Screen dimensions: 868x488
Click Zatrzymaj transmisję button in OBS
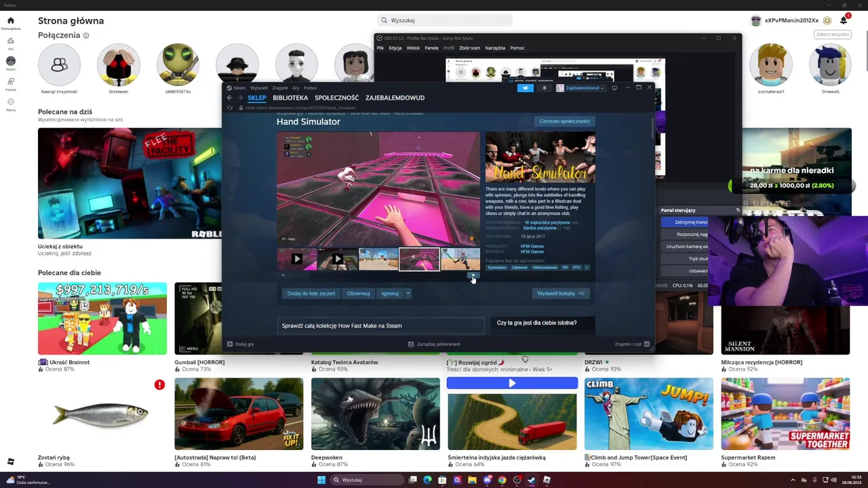tap(684, 222)
